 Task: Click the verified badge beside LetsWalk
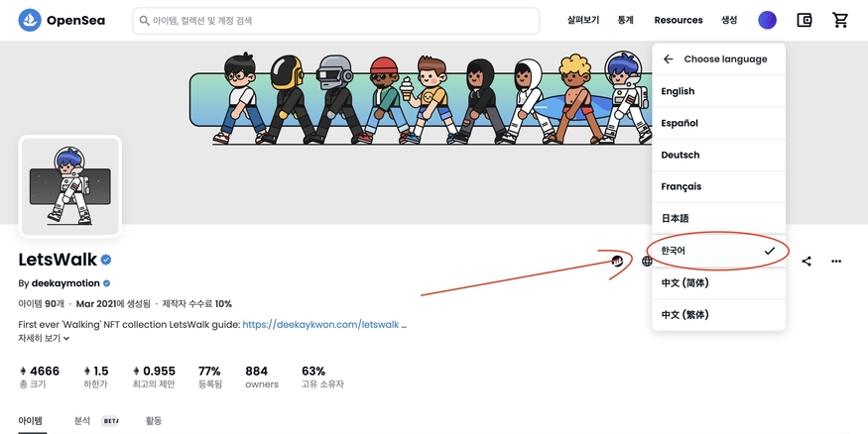(106, 260)
